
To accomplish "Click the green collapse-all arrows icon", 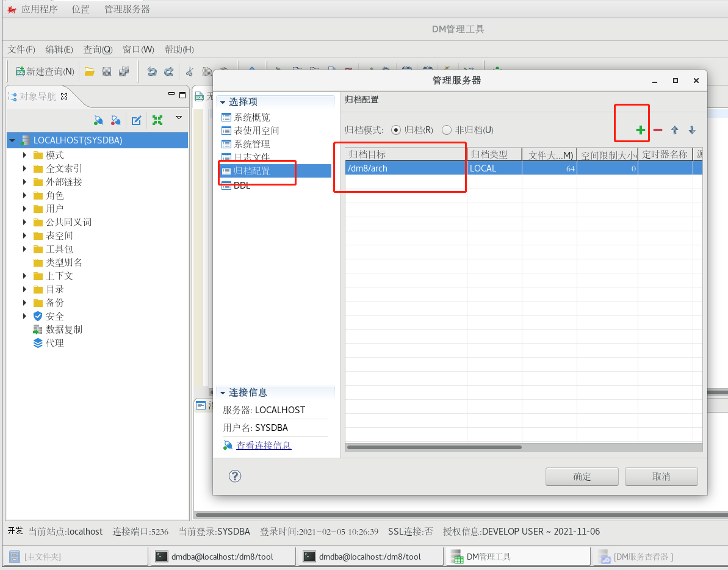I will (x=157, y=121).
